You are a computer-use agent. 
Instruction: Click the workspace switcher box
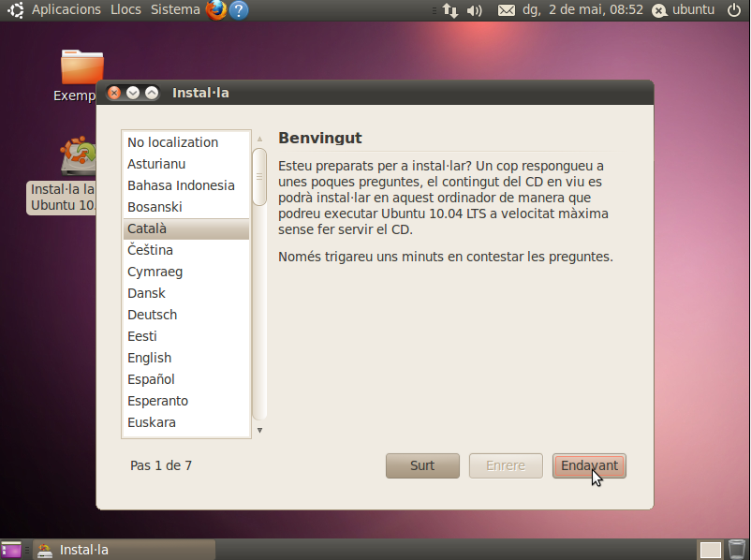pyautogui.click(x=711, y=550)
